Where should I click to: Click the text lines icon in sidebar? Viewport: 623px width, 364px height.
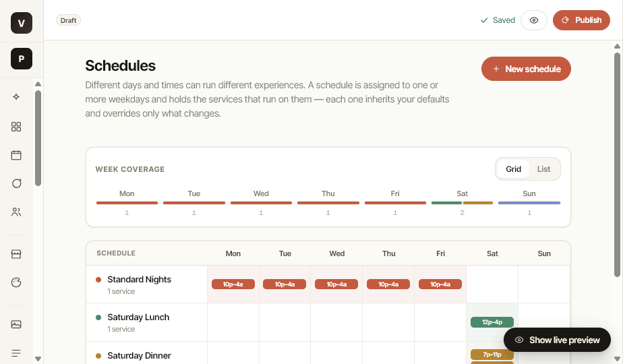pyautogui.click(x=16, y=353)
